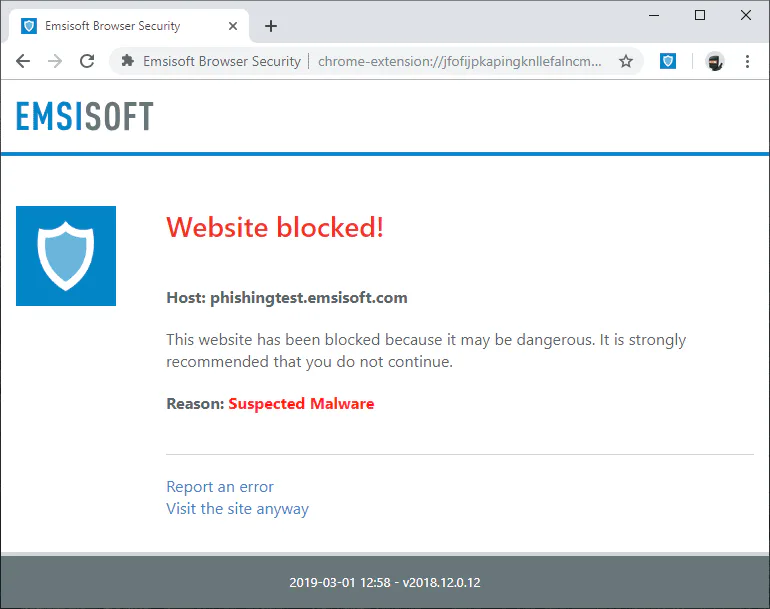Bookmark this page with the star icon
This screenshot has height=609, width=770.
pos(626,61)
